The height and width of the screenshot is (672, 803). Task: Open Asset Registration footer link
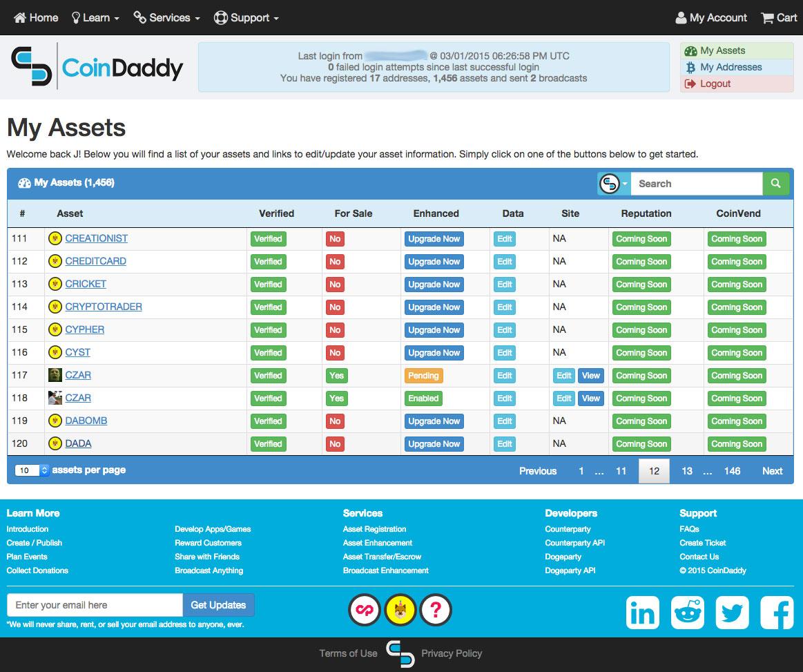(x=374, y=529)
